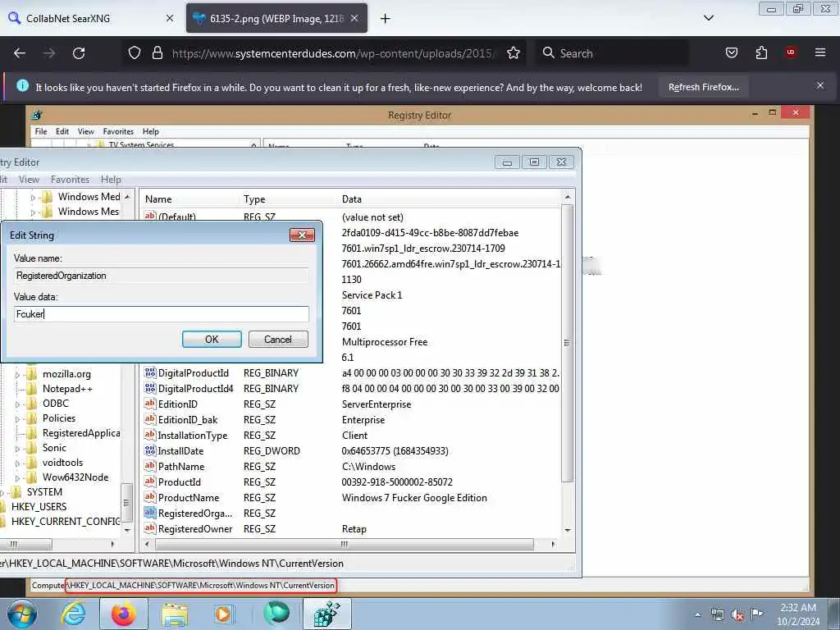Click the tree pane scroll-down arrow

coord(127,531)
